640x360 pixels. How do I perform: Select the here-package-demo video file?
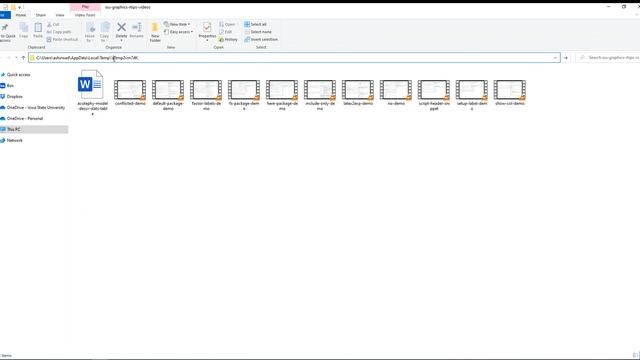282,95
